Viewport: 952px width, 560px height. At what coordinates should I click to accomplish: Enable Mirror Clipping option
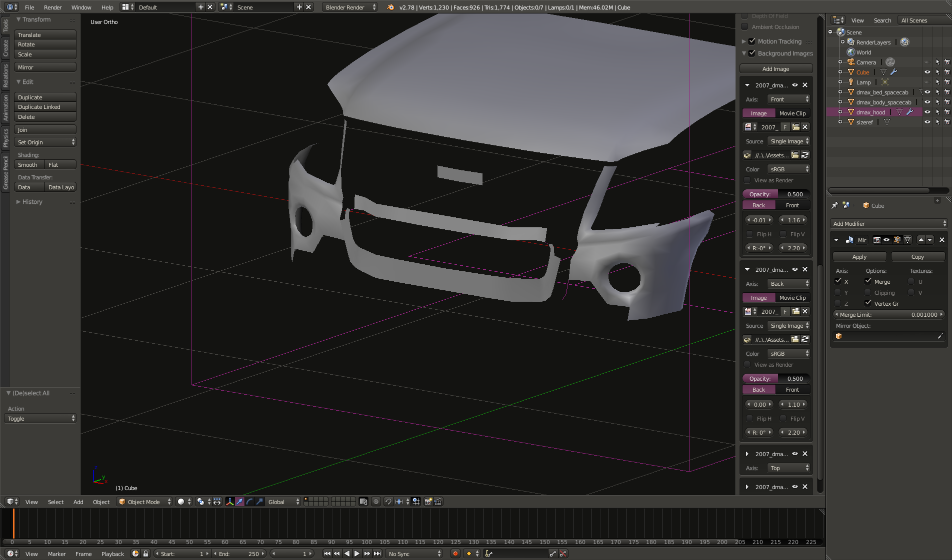click(x=868, y=292)
